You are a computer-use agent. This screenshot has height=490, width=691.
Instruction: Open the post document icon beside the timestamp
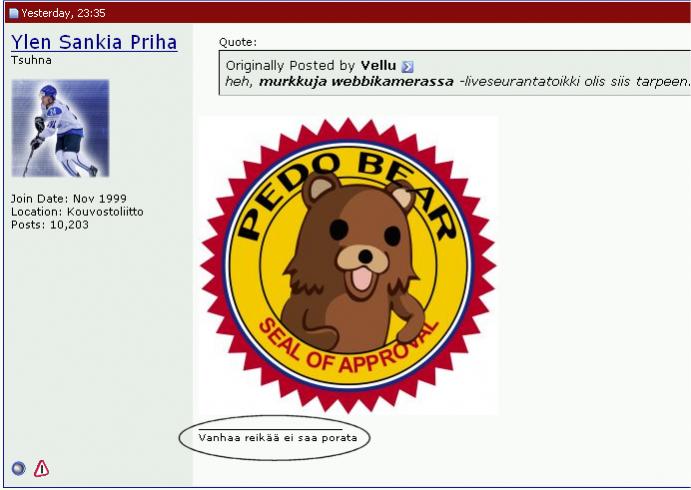tap(14, 13)
